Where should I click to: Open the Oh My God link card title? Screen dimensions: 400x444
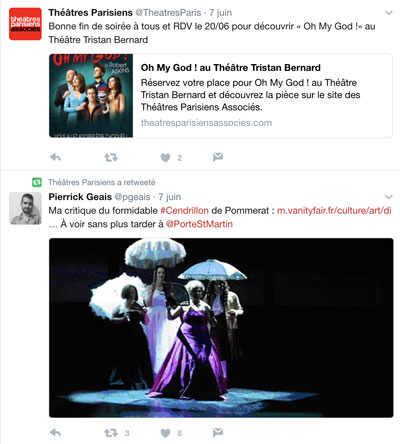[x=231, y=68]
